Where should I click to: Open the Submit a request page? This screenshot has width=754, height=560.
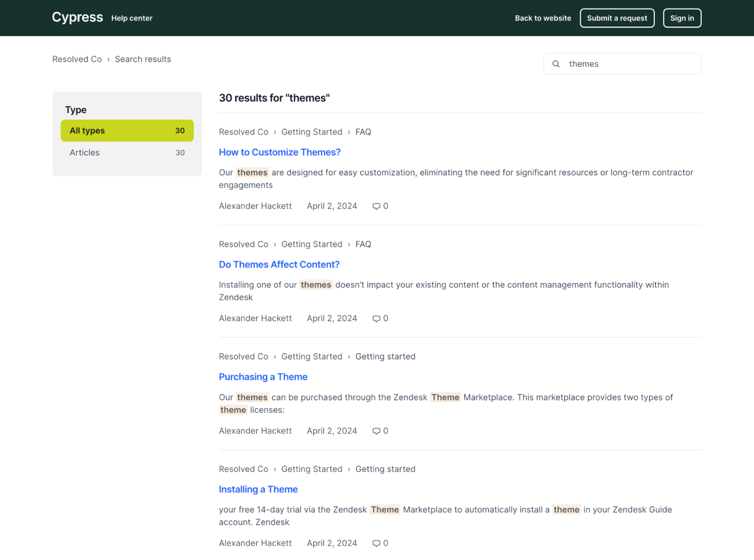tap(617, 18)
